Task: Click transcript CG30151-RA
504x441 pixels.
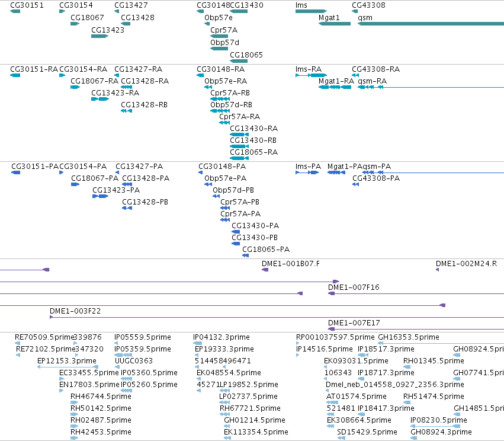Action: [15, 75]
